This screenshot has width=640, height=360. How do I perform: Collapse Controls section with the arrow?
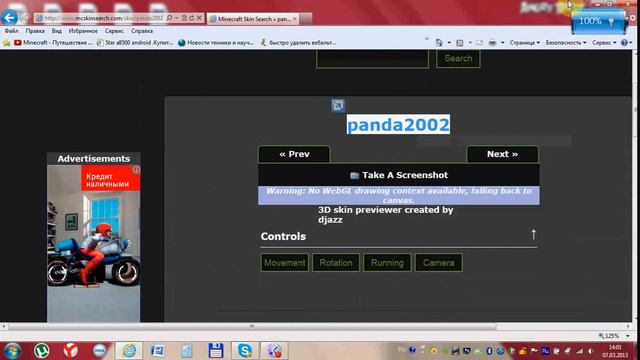[533, 235]
